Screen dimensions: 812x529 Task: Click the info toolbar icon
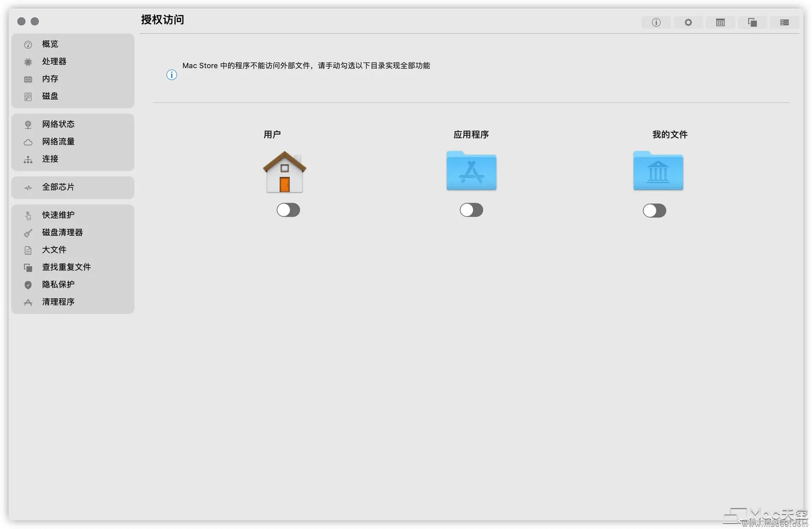click(656, 22)
